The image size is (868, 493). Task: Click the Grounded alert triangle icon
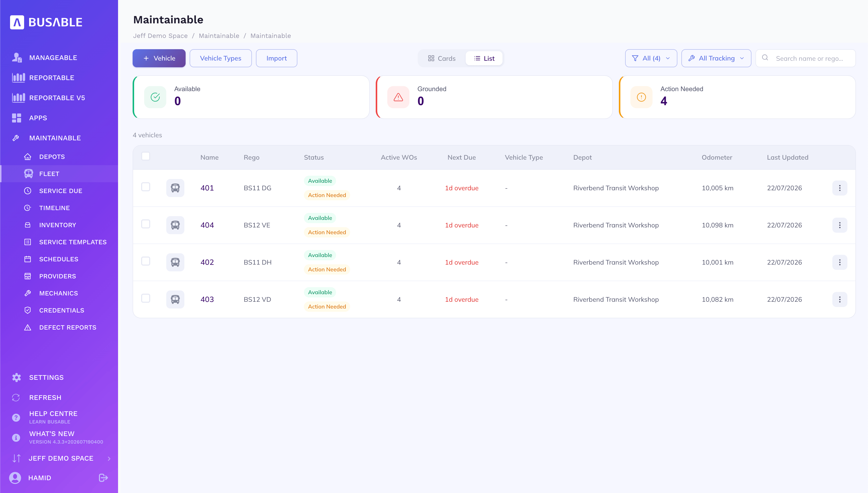pos(398,97)
